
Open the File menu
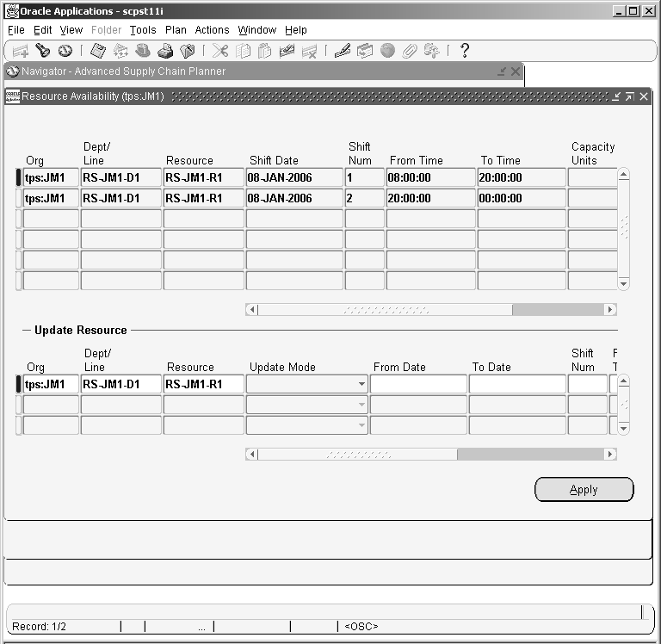16,30
